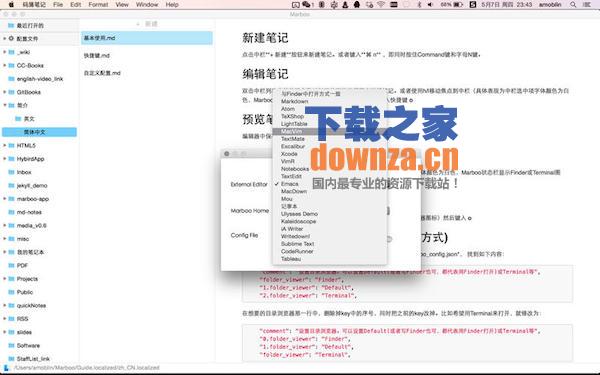Open the File menu
Viewport: 600px width, 375px height.
click(x=58, y=5)
